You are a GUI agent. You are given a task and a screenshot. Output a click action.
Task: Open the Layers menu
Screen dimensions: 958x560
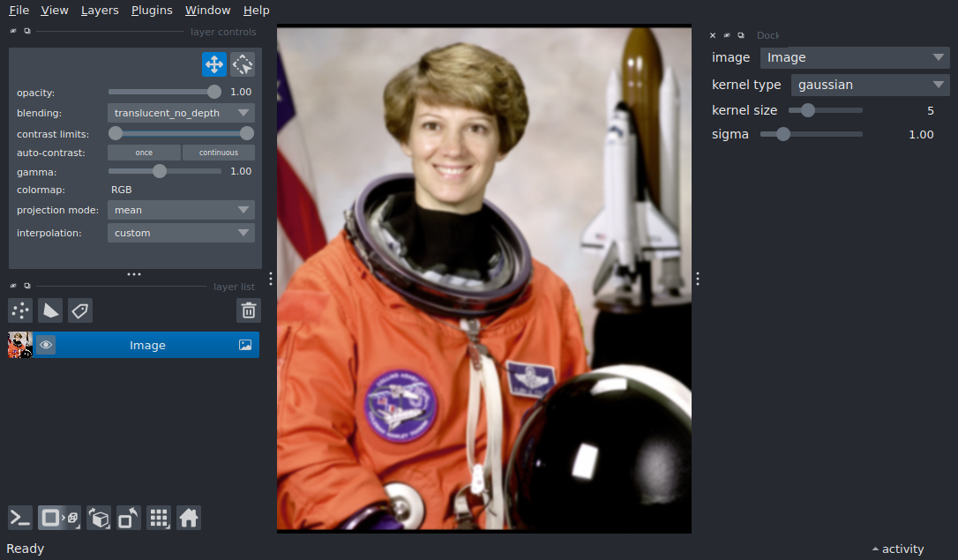100,11
